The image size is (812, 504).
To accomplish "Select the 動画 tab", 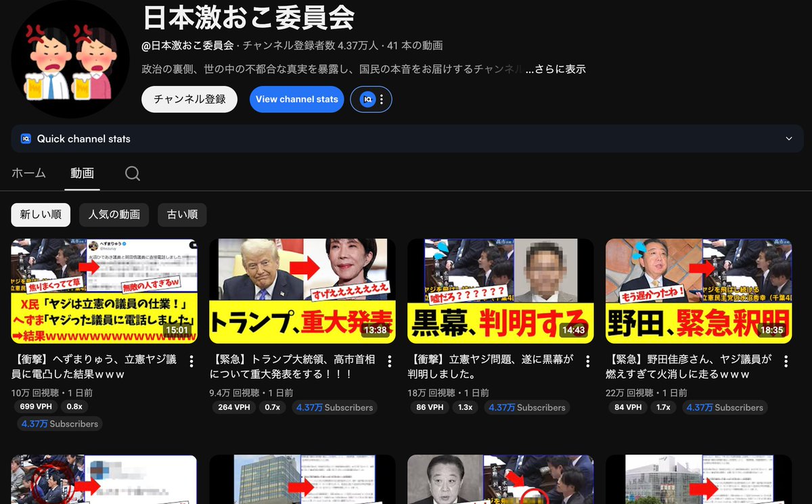I will point(82,173).
